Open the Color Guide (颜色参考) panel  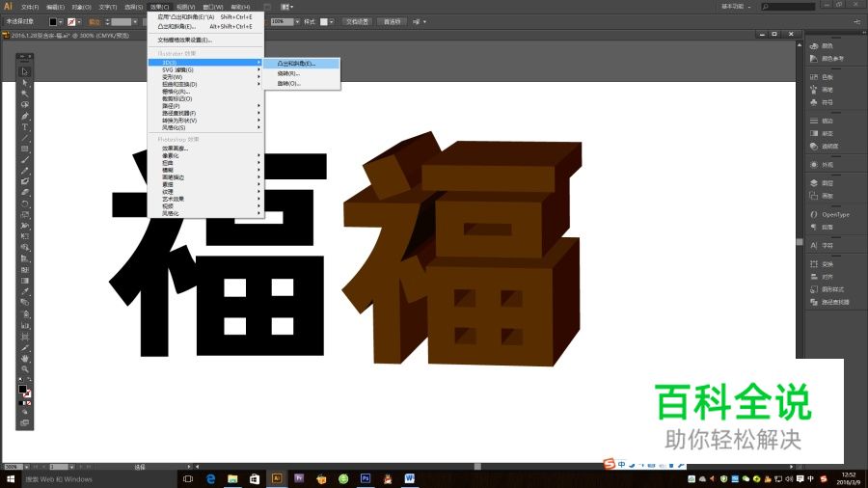(x=827, y=59)
